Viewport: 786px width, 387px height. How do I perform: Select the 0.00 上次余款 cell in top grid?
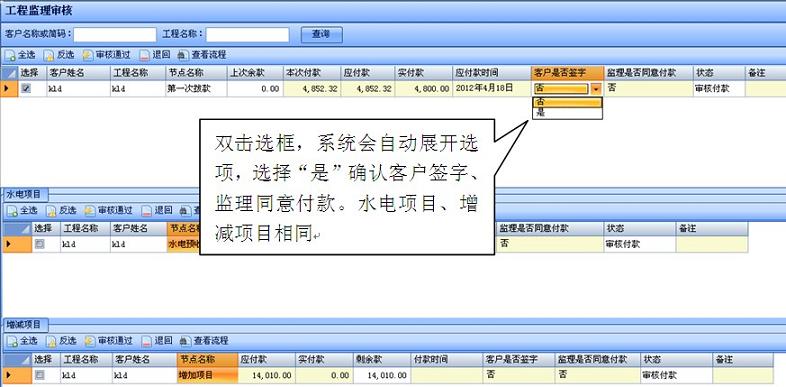255,89
